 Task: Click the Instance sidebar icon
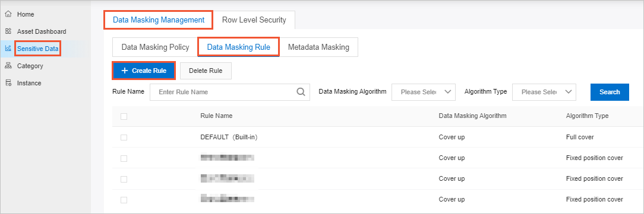pyautogui.click(x=8, y=83)
